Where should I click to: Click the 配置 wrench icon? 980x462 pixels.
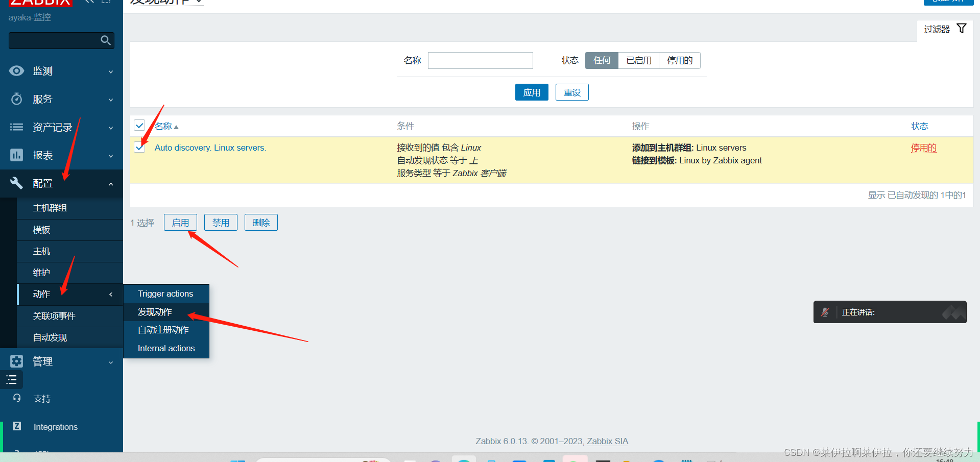[x=16, y=183]
